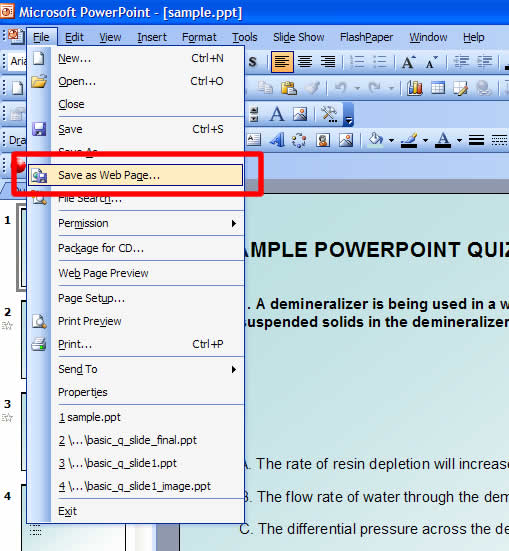Apply the Line Color brush swatch
The width and height of the screenshot is (509, 551).
(x=409, y=140)
